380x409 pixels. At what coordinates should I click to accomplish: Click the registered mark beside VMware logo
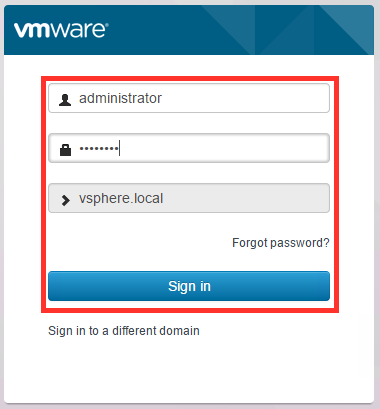(x=106, y=25)
